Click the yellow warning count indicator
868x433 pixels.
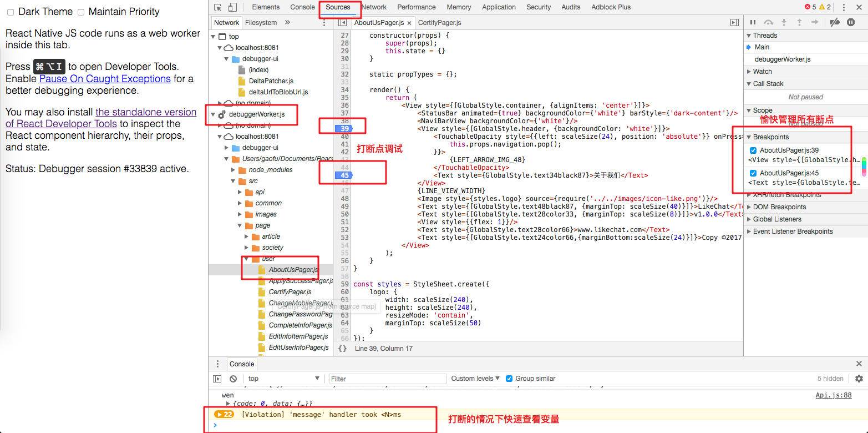(825, 7)
